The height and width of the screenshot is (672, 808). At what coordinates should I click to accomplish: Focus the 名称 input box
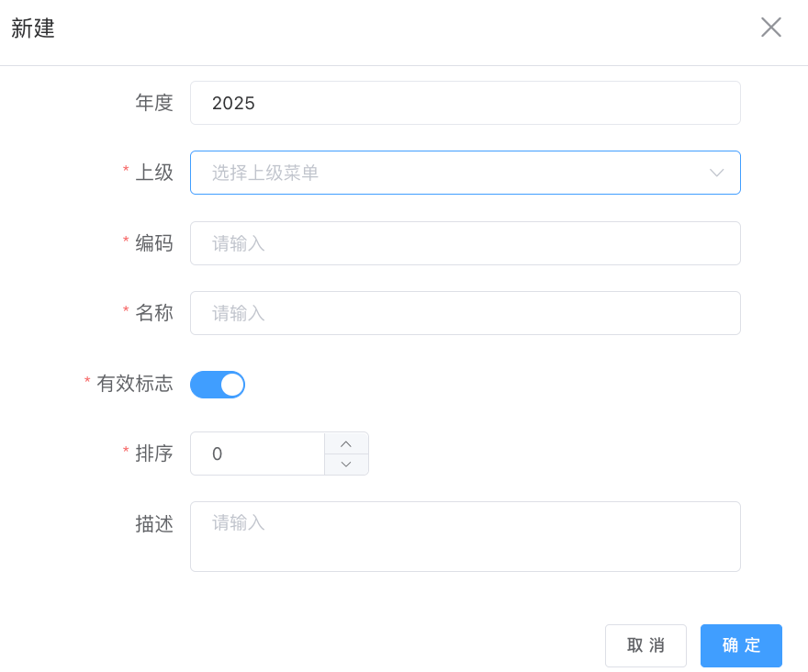[x=465, y=313]
